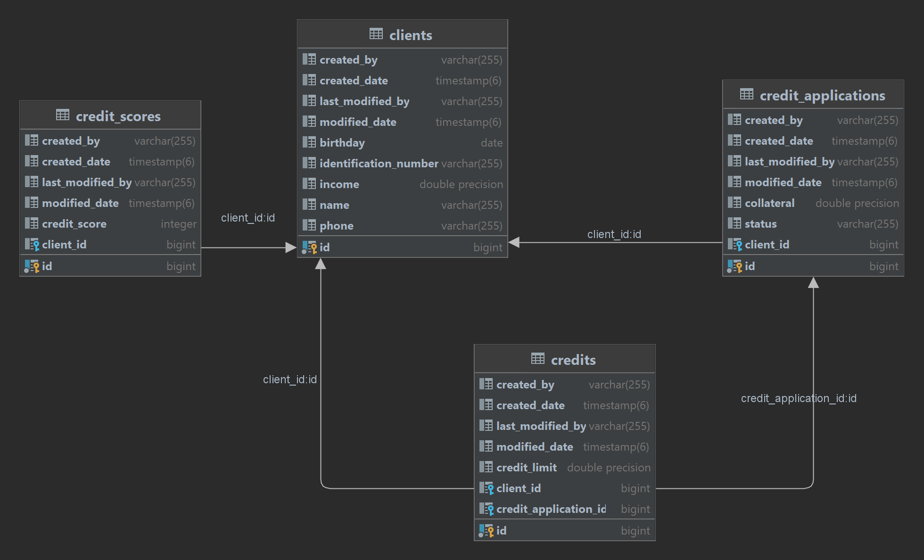Click the clients table header icon
The height and width of the screenshot is (560, 924).
click(x=376, y=34)
